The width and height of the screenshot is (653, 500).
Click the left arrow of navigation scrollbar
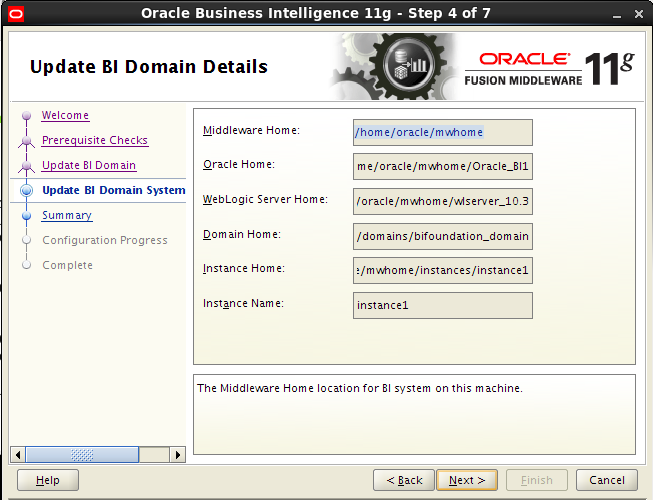[17, 455]
